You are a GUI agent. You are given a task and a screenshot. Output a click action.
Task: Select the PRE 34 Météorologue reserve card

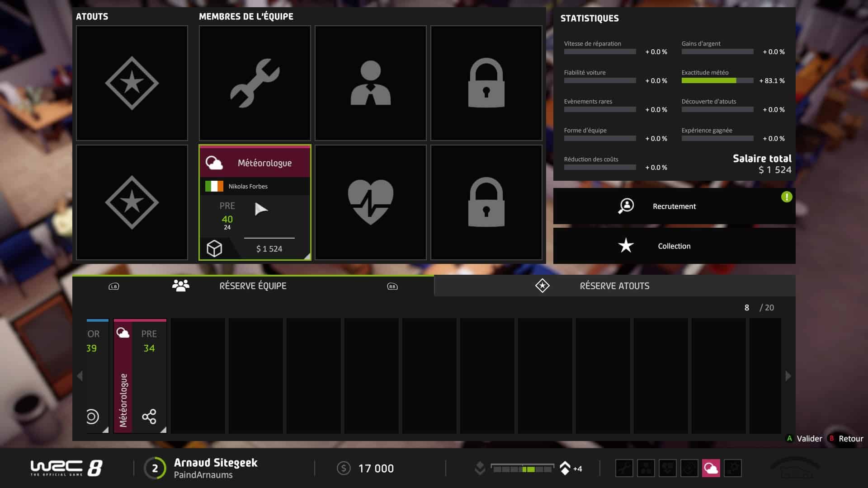point(140,376)
